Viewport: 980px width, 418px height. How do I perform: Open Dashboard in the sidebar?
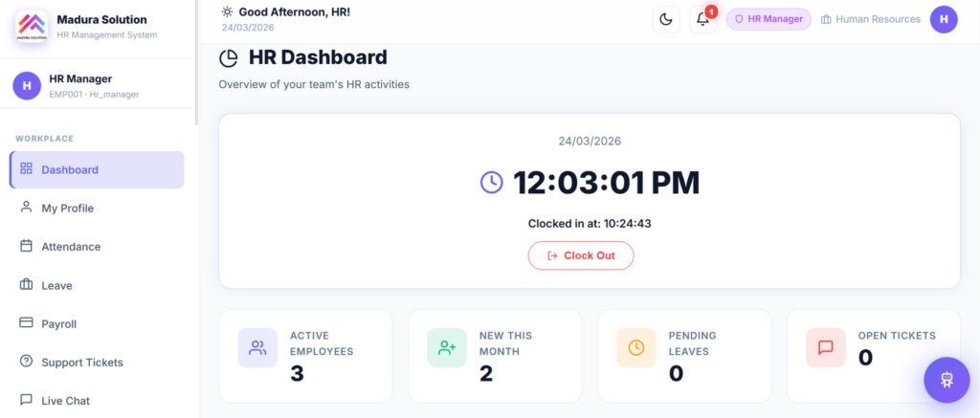coord(97,170)
